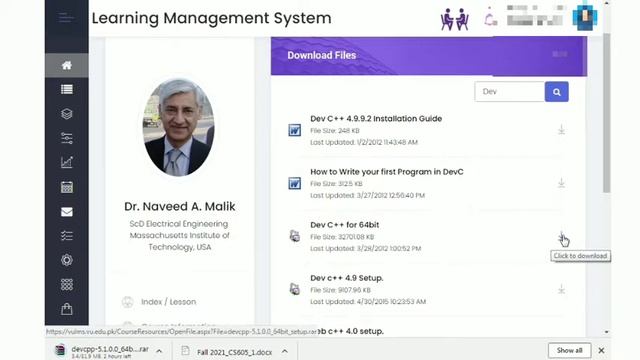Click the 'Last Updated: 4/30/2015' text

(368, 302)
